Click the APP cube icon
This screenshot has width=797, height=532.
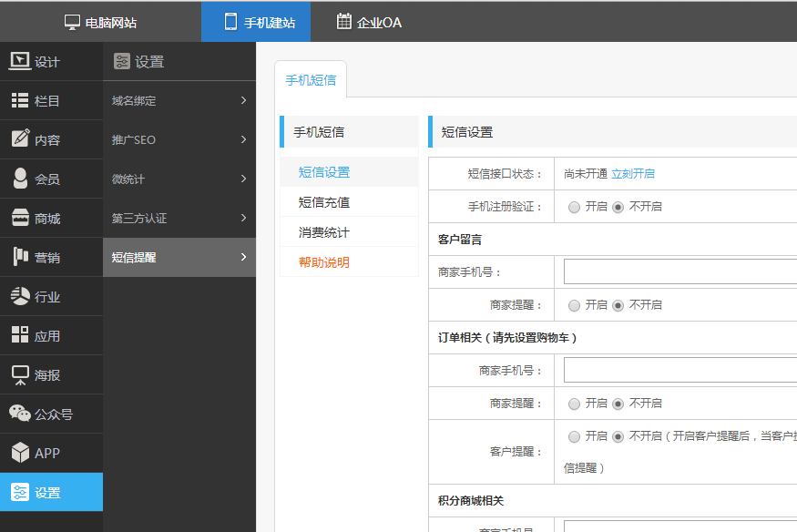click(x=20, y=452)
